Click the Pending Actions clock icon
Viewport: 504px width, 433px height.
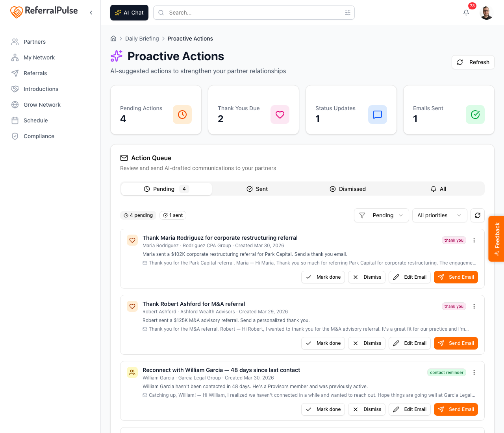(182, 115)
